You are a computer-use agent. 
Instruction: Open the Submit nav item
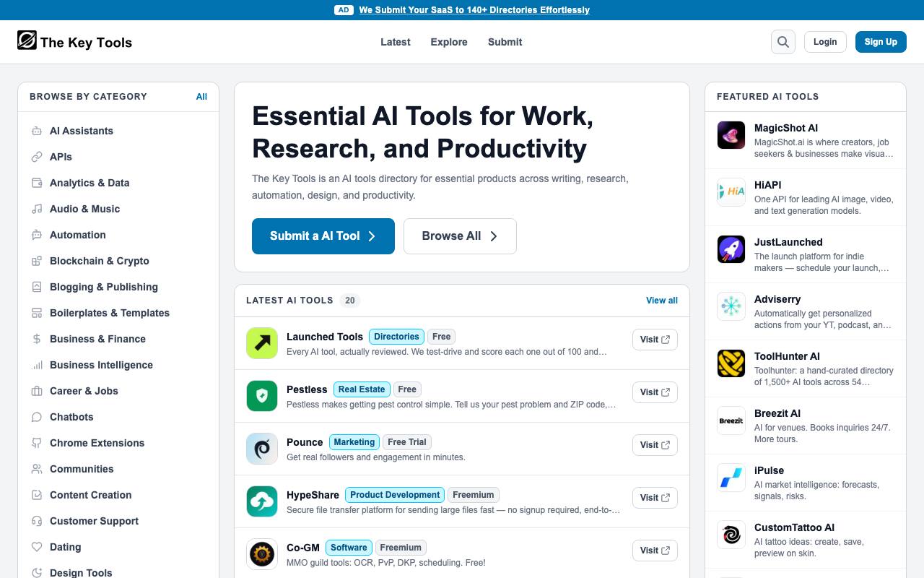tap(505, 42)
